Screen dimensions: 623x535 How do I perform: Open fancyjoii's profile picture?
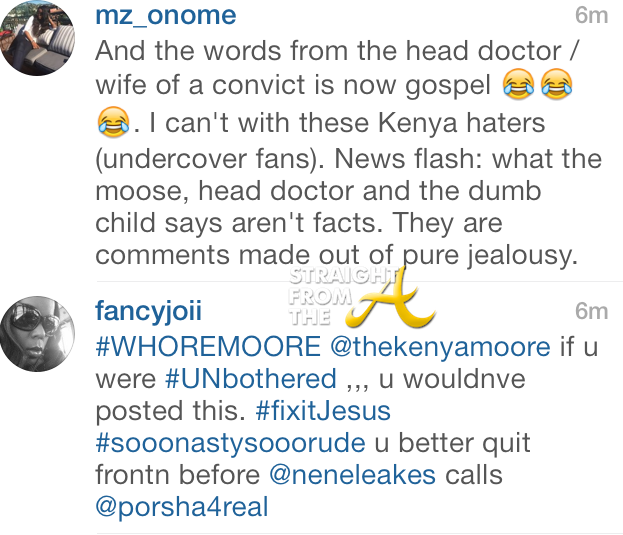click(x=37, y=334)
